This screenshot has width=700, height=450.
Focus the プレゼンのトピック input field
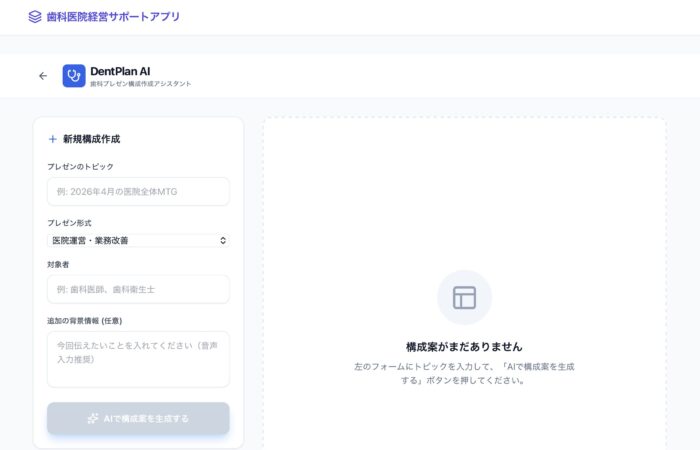pyautogui.click(x=138, y=191)
